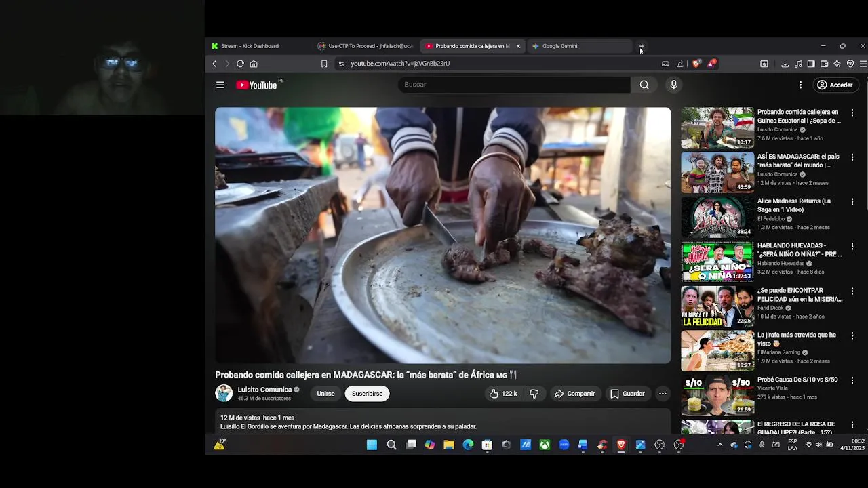Click the volume speaker icon in tray
This screenshot has width=868, height=488.
point(818,445)
